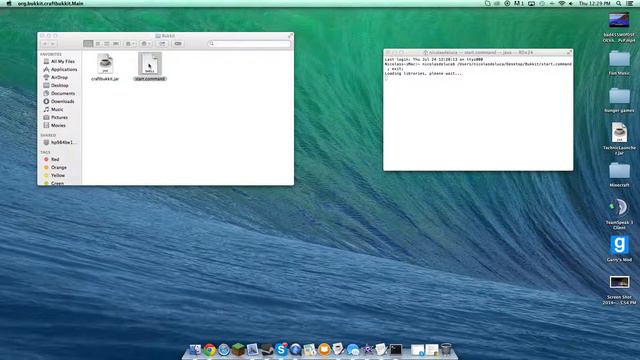Switch Finder to Cover Flow view
The image size is (640, 360).
(116, 44)
